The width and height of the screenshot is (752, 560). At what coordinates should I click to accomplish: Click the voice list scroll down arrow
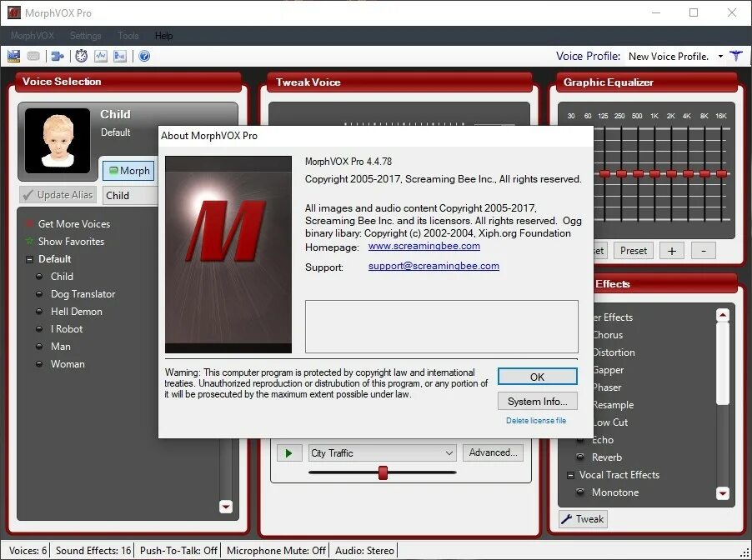click(x=225, y=507)
